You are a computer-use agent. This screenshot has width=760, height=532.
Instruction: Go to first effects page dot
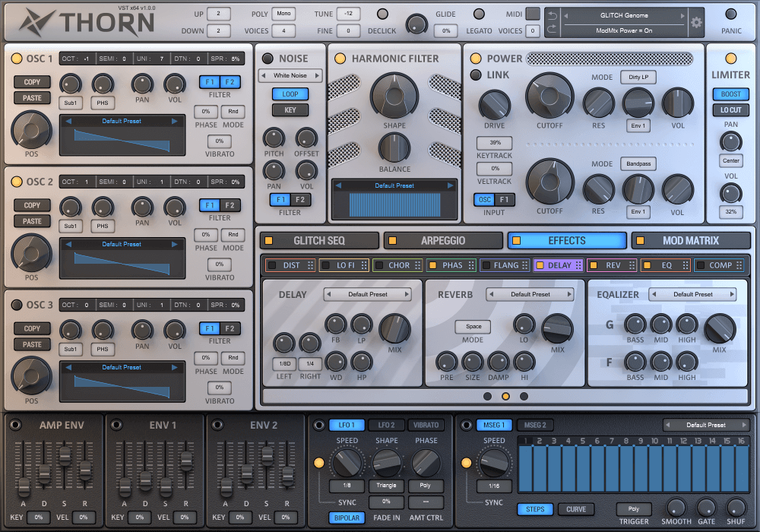pos(488,396)
